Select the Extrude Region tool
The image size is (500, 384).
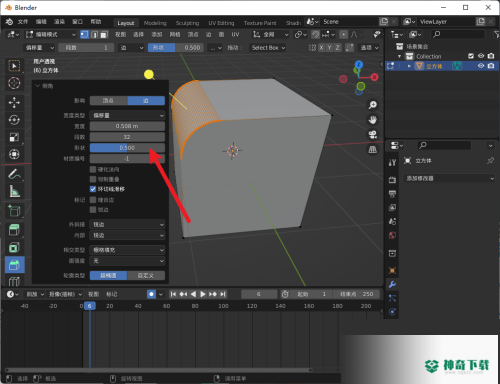[14, 230]
